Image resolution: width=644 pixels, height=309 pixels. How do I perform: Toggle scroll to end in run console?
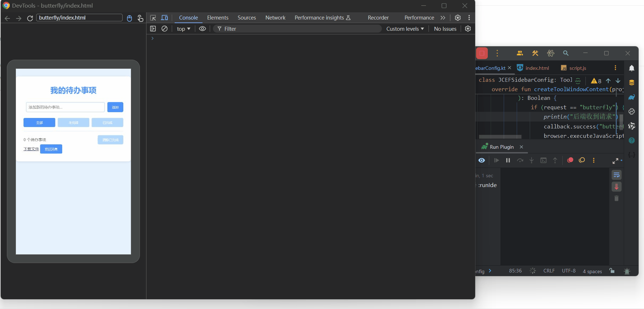tap(617, 187)
